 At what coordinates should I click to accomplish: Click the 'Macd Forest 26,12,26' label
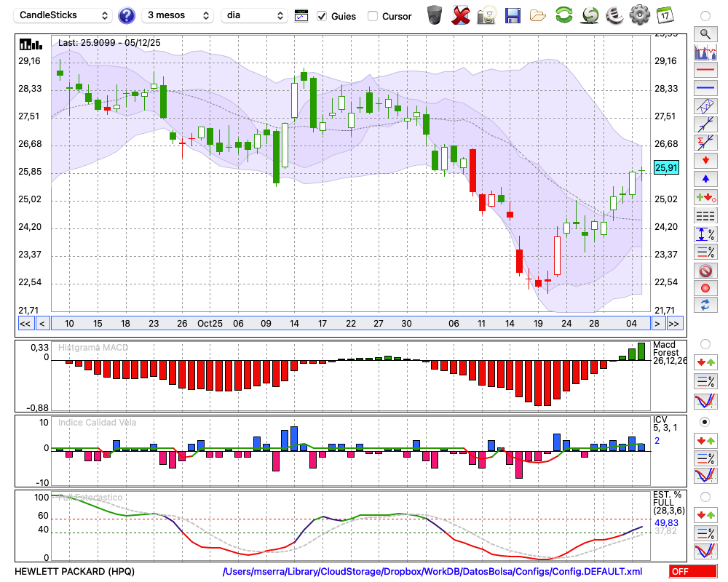click(x=670, y=353)
